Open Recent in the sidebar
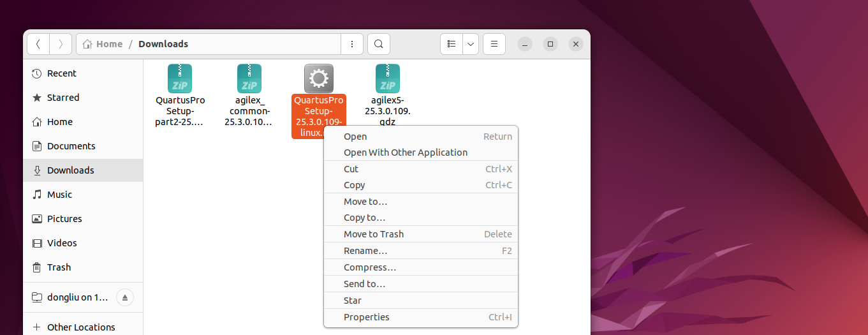Image resolution: width=868 pixels, height=335 pixels. pyautogui.click(x=83, y=73)
